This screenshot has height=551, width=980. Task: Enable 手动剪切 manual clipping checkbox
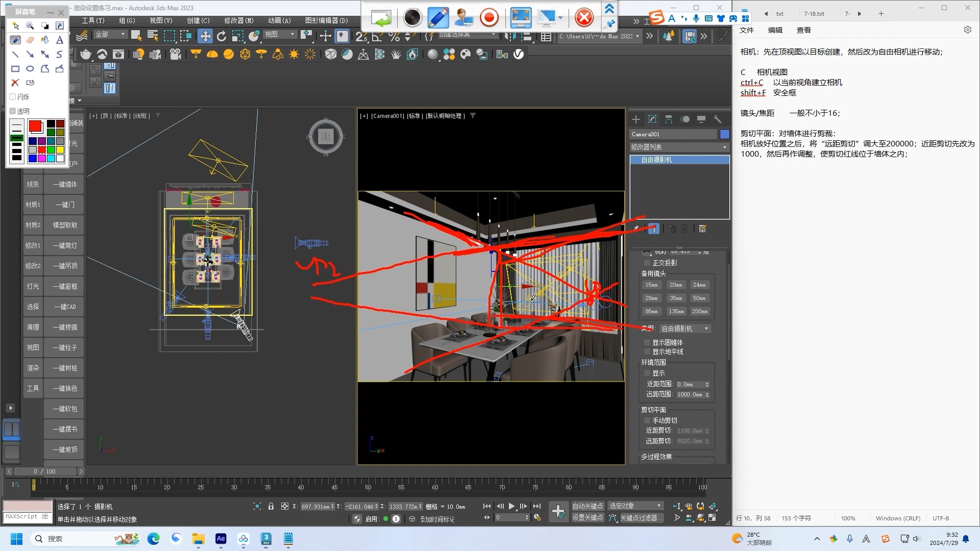click(x=648, y=420)
